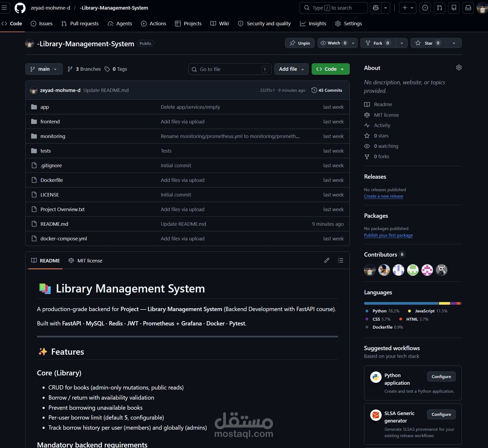
Task: Star the repository
Action: (x=428, y=43)
